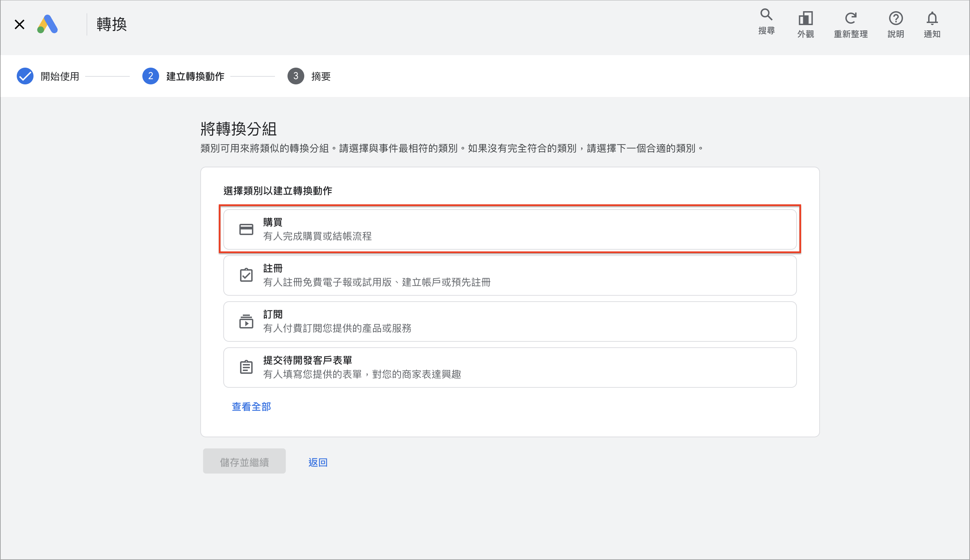
Task: Click the form icon for 提交待開發客戶表單
Action: point(246,367)
